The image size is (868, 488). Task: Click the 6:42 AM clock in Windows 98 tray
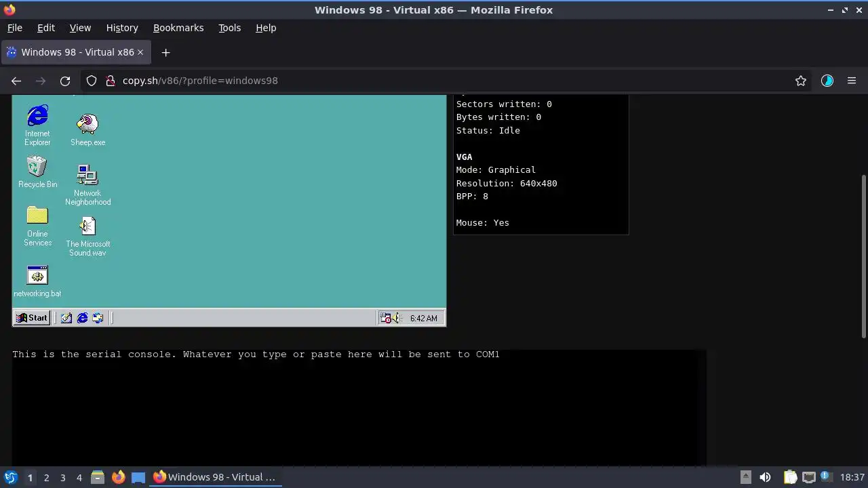point(423,319)
